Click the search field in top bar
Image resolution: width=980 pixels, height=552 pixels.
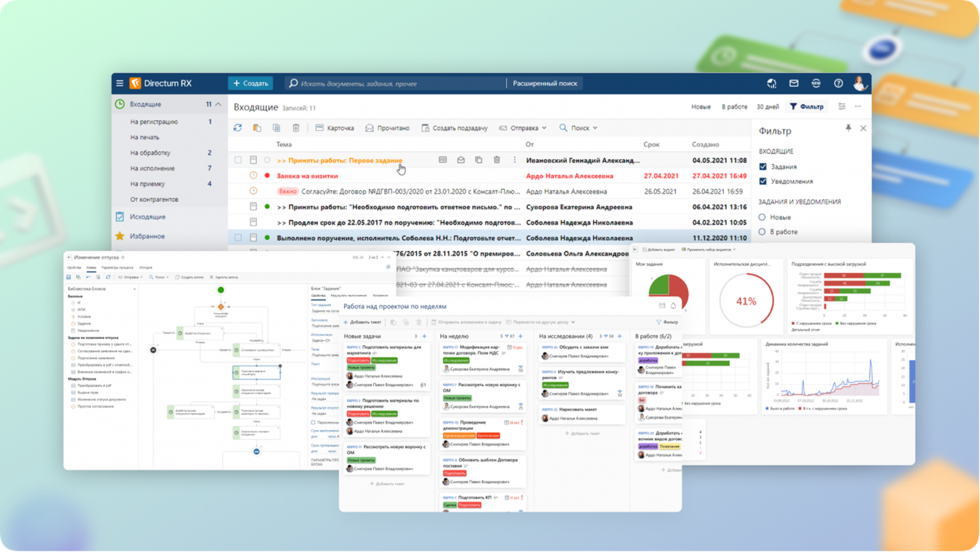(396, 83)
